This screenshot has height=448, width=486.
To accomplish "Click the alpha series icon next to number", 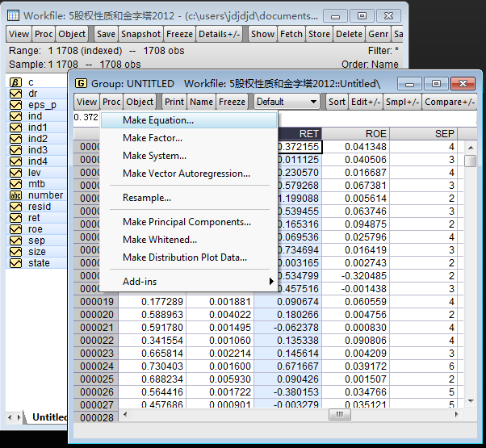I will pos(15,195).
